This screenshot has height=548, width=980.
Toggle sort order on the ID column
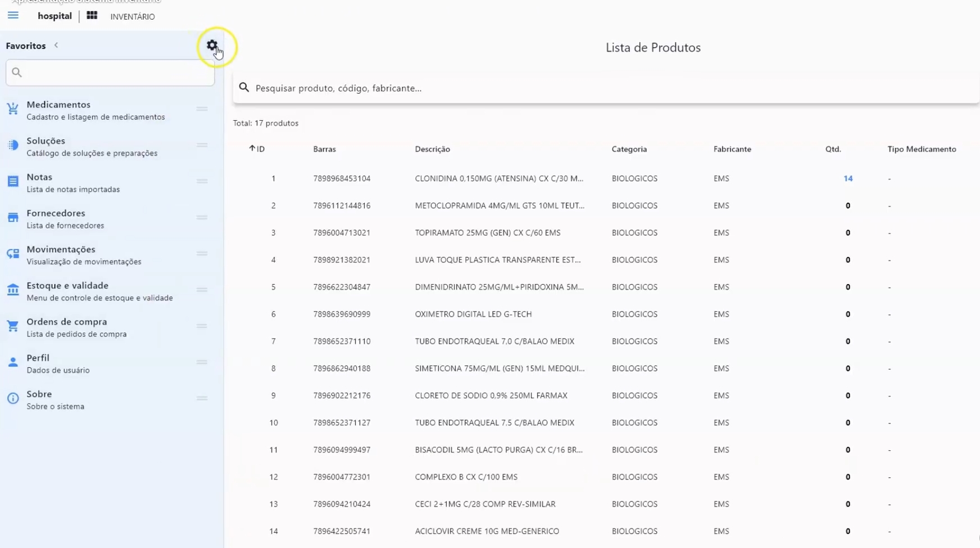(x=257, y=149)
